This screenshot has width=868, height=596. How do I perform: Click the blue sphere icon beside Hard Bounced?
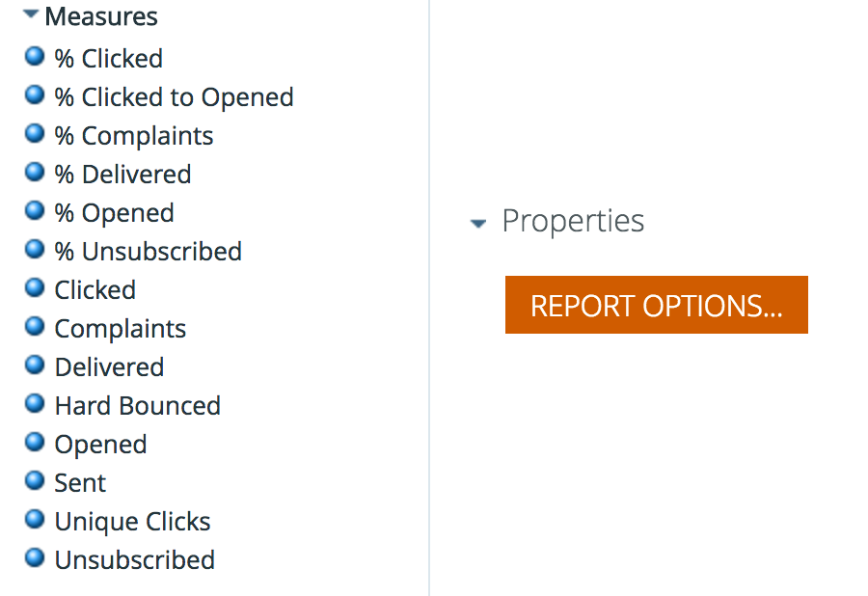[35, 404]
